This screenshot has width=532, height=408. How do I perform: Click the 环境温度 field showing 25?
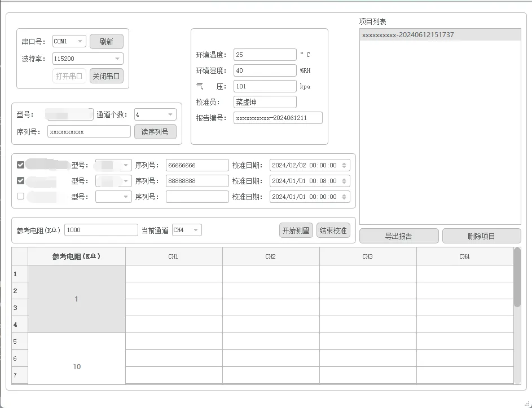pos(265,55)
